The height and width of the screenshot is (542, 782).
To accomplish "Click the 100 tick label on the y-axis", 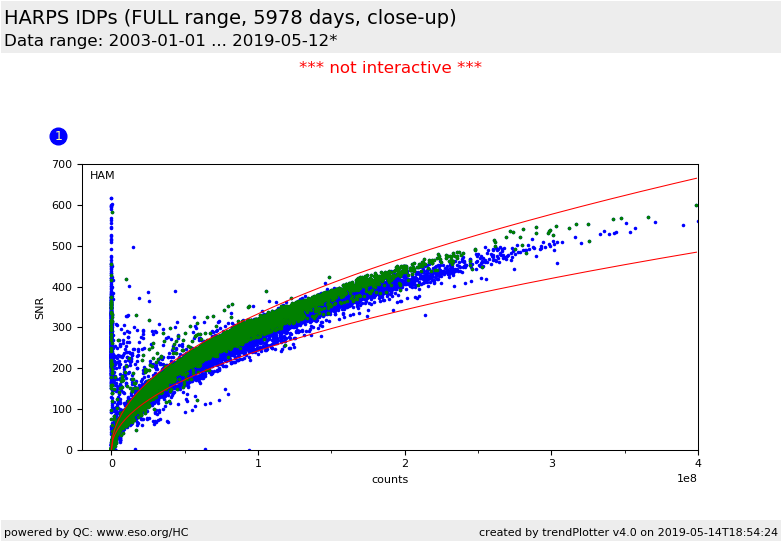I will [x=62, y=409].
